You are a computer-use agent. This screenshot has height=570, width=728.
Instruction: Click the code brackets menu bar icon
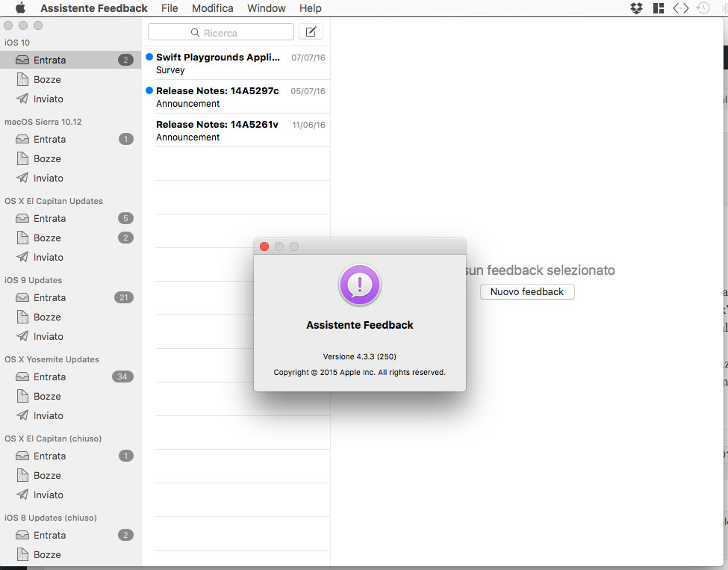coord(681,8)
